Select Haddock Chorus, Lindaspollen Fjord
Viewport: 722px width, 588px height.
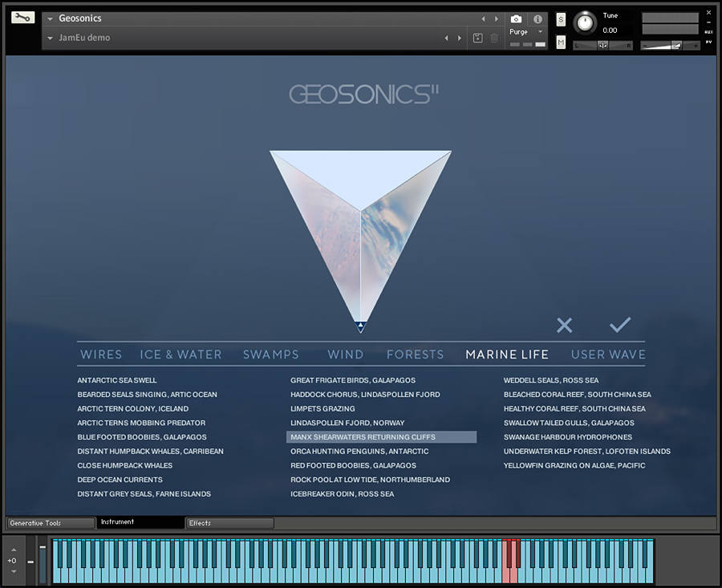pyautogui.click(x=365, y=395)
